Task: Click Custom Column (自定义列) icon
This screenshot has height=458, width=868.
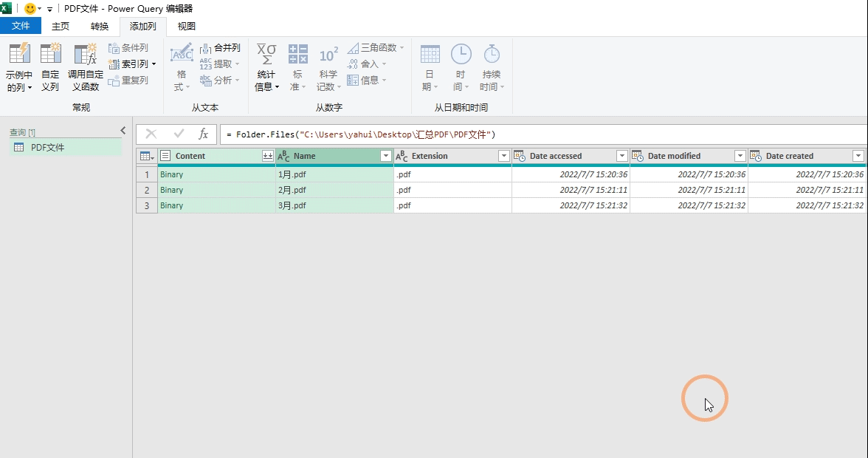Action: pyautogui.click(x=50, y=54)
